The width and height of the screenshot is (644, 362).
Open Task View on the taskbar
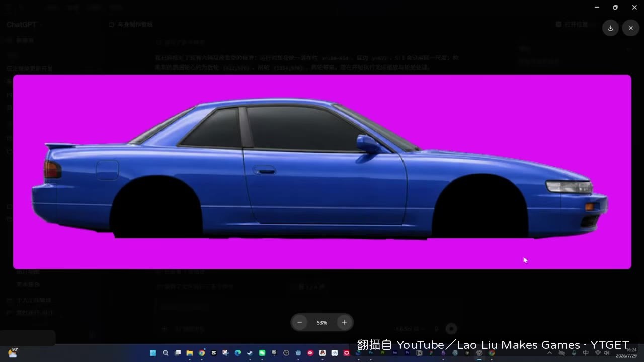(177, 353)
